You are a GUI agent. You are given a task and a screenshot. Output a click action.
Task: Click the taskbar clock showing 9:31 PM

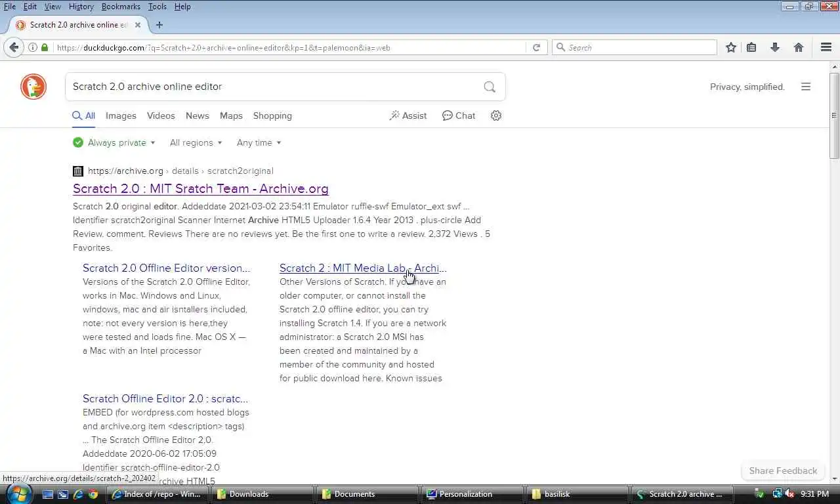click(x=814, y=493)
